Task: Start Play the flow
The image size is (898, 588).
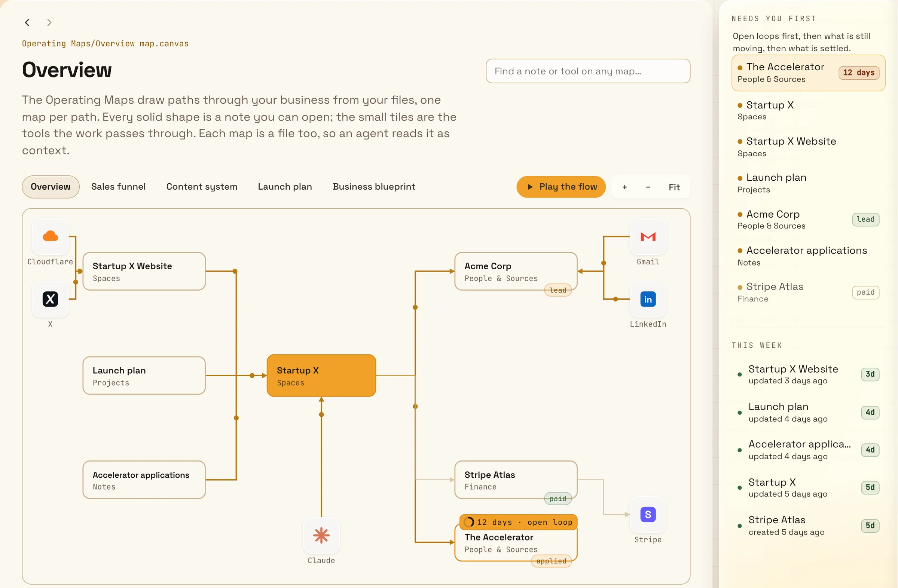Action: 561,187
